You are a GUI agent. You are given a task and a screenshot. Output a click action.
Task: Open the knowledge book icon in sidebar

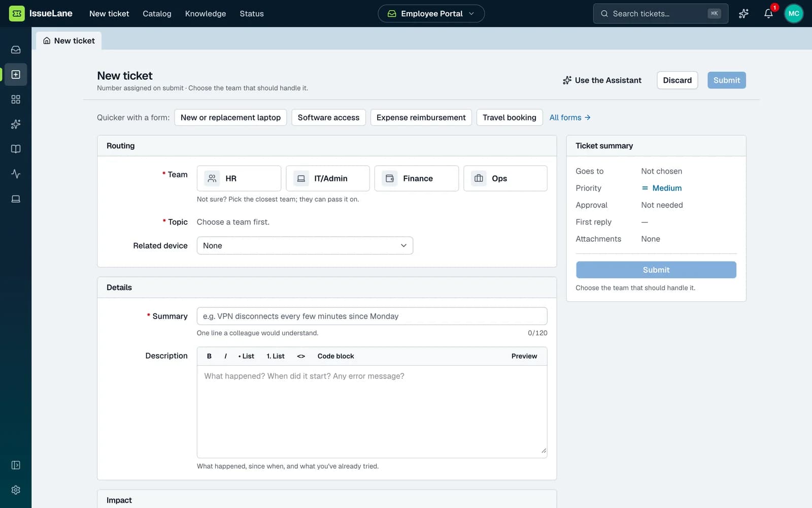(16, 149)
